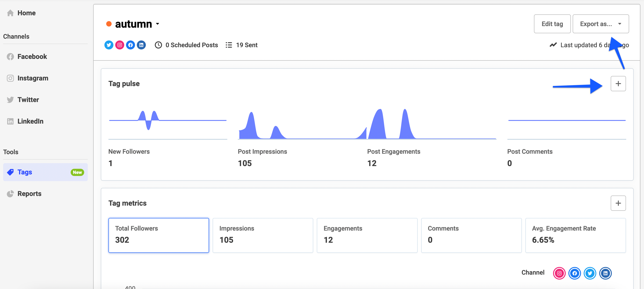Click the Home icon in the sidebar
This screenshot has width=644, height=289.
point(10,13)
